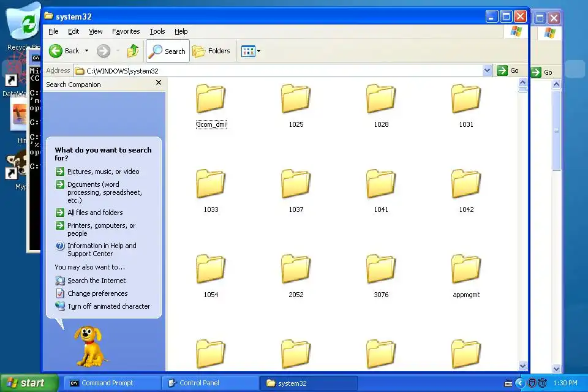Image resolution: width=588 pixels, height=392 pixels.
Task: Click the background window's scrollbar thumb
Action: pyautogui.click(x=557, y=130)
